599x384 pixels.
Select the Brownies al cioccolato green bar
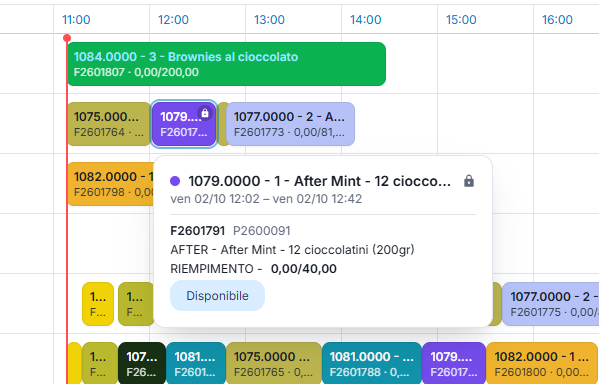click(x=227, y=64)
